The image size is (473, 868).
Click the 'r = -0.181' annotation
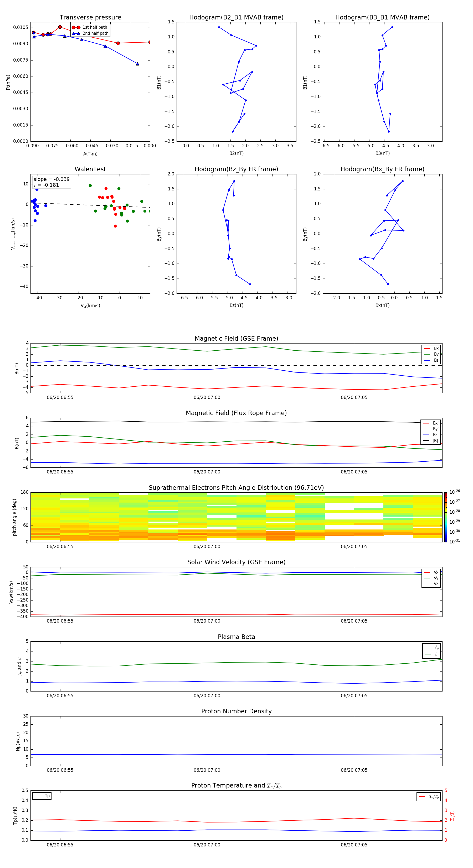point(47,185)
